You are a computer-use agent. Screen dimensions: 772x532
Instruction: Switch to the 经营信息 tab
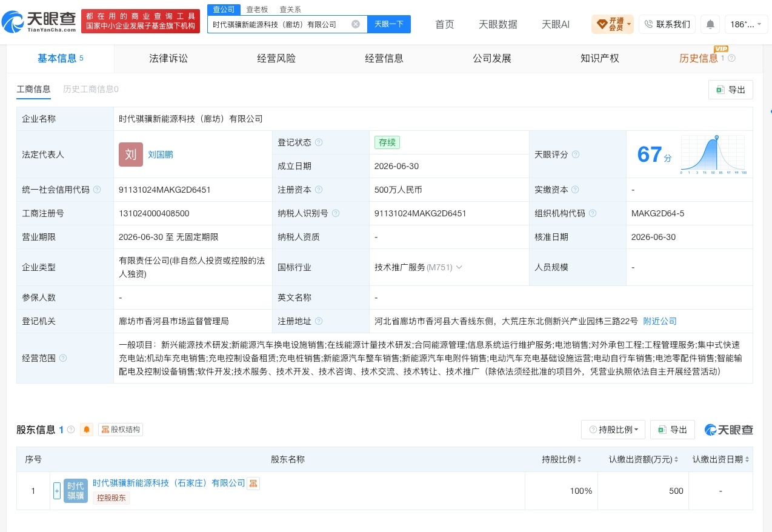tap(384, 59)
